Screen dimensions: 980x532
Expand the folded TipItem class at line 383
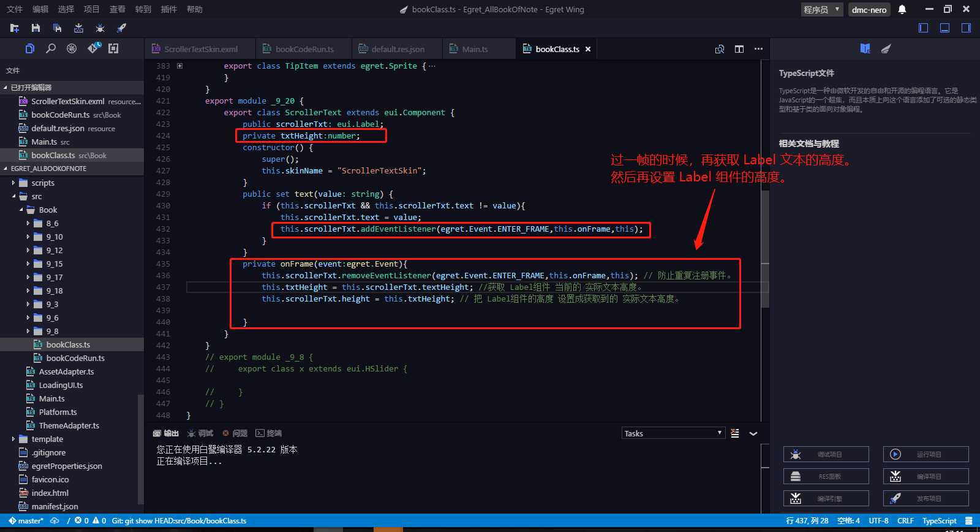coord(179,66)
